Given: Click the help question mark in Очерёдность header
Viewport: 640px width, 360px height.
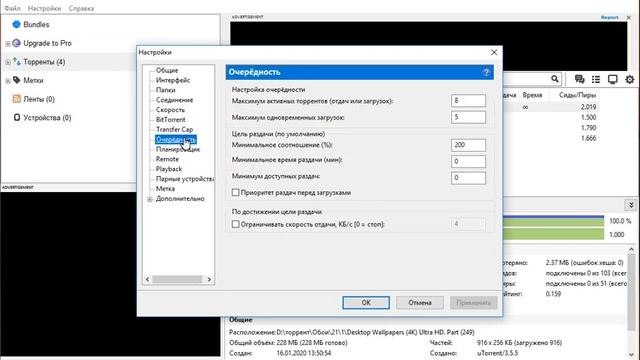Looking at the screenshot, I should (x=486, y=72).
